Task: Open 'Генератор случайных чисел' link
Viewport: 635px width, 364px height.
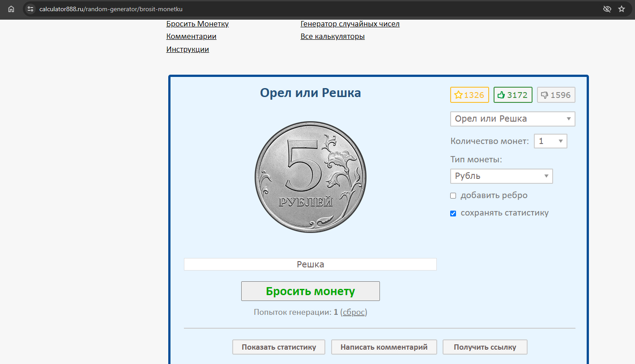Action: click(x=350, y=24)
